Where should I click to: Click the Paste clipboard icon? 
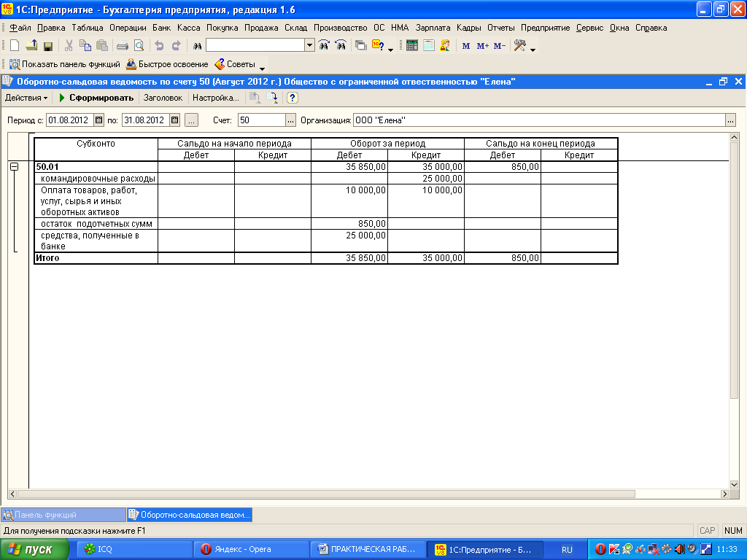pyautogui.click(x=102, y=46)
